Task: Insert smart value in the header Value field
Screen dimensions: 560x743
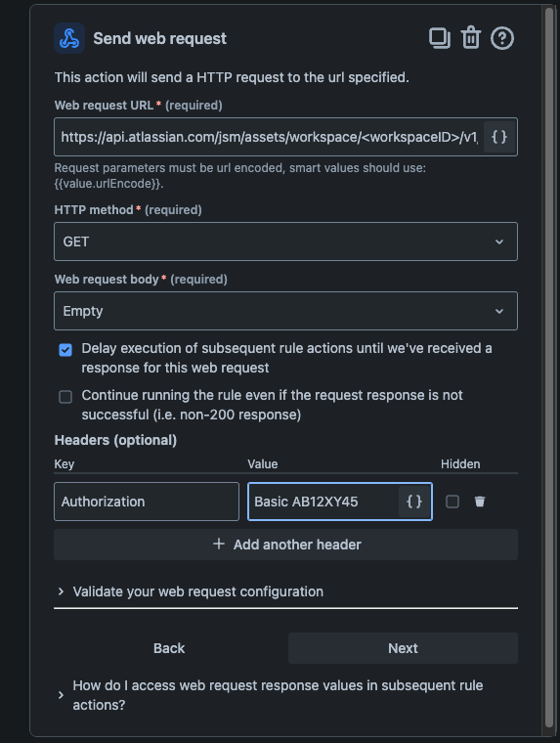Action: [414, 502]
